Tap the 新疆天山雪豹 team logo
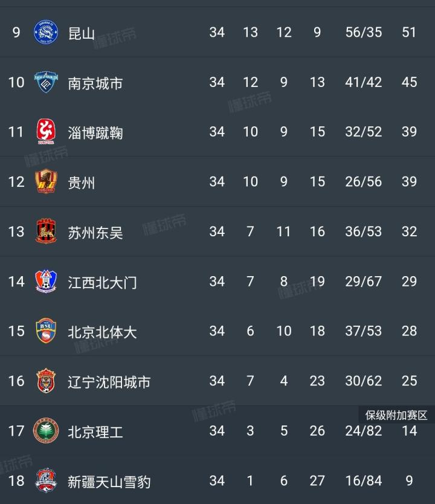 click(46, 481)
